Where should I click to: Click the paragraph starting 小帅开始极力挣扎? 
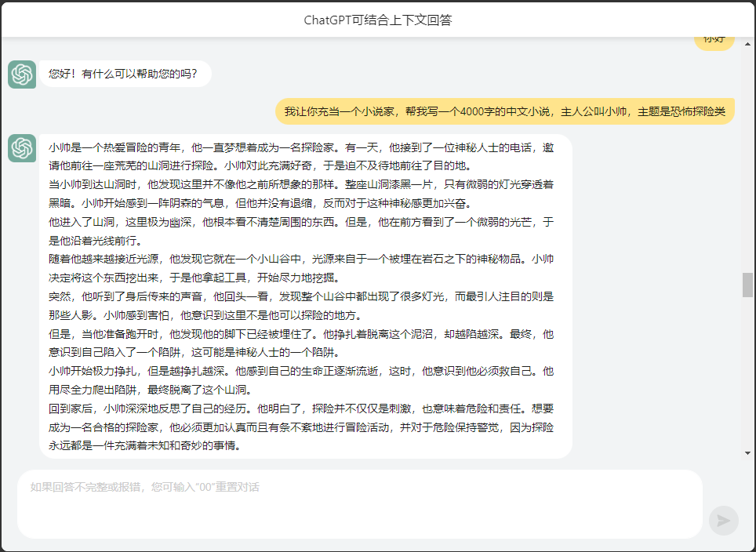(x=301, y=380)
